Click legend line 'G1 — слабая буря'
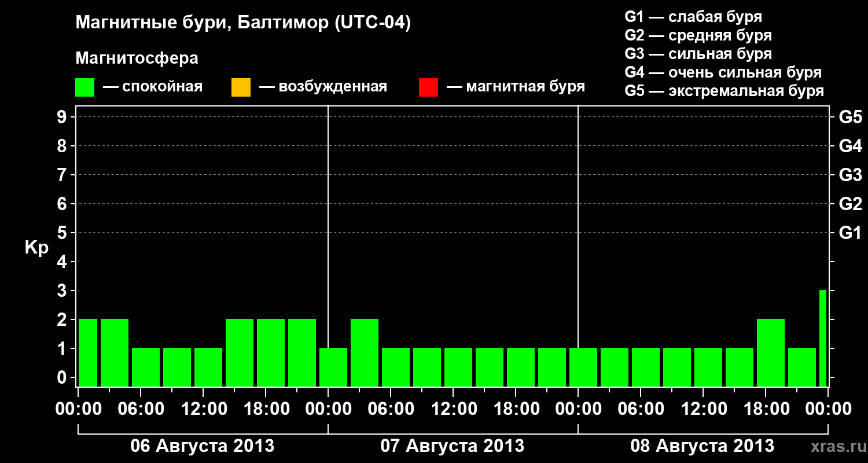 tap(693, 17)
